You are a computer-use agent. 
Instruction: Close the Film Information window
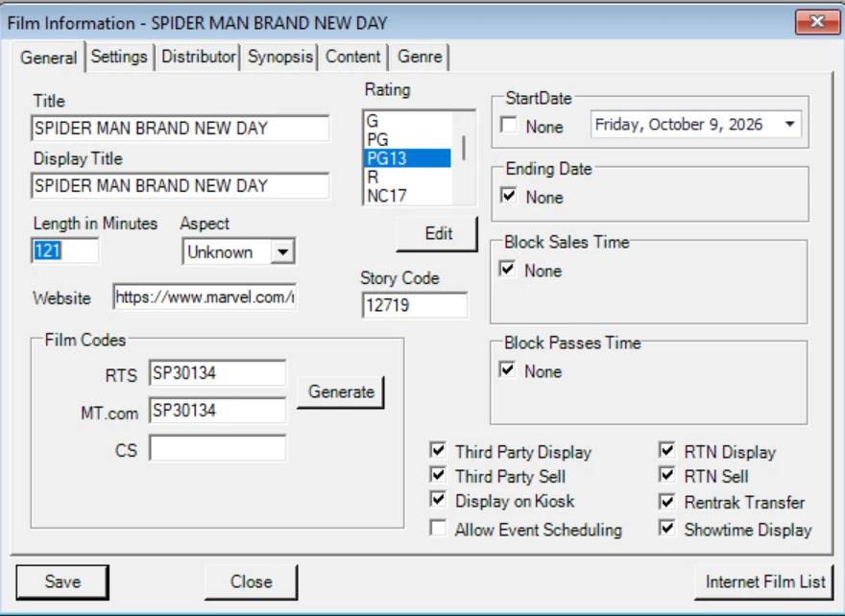pyautogui.click(x=817, y=21)
